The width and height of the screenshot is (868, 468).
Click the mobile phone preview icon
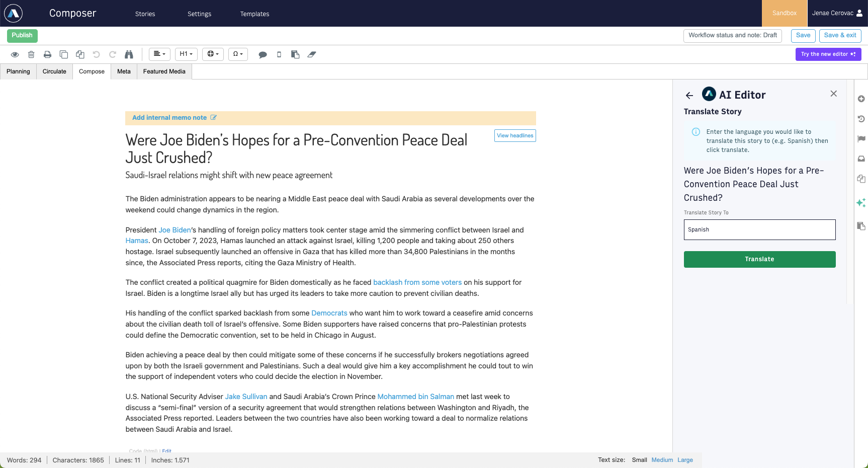click(279, 54)
